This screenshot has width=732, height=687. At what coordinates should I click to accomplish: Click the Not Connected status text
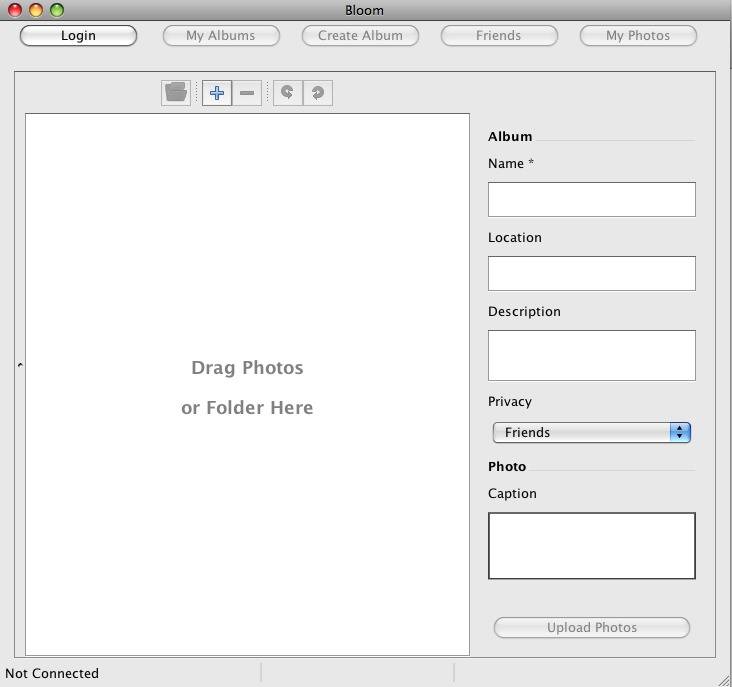coord(52,673)
